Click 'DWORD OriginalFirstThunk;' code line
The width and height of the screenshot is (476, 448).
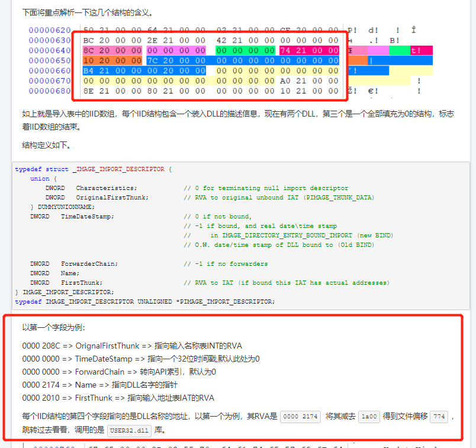97,197
